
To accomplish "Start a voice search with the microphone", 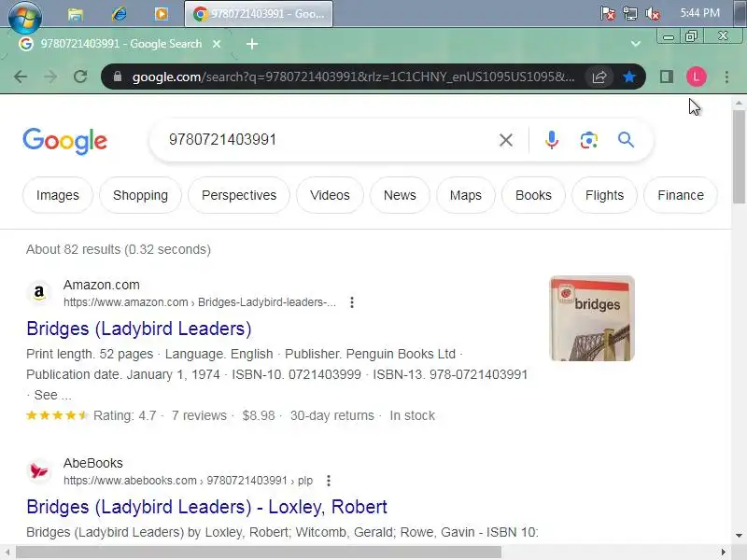I will coord(552,140).
